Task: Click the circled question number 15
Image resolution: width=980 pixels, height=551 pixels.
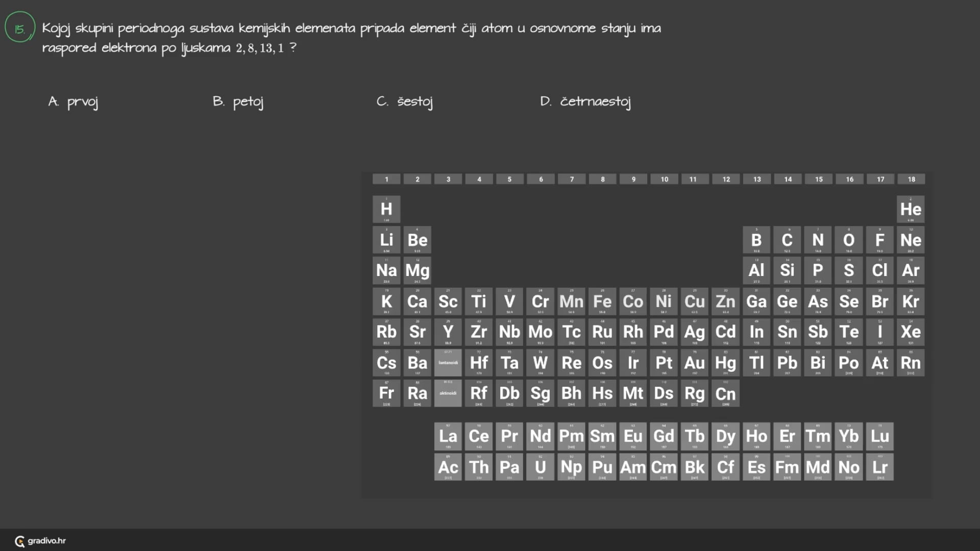Action: [20, 28]
